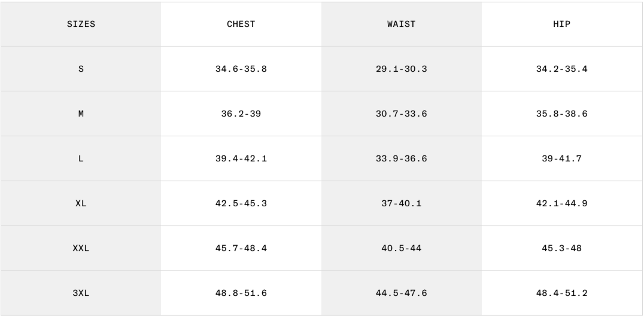Select chest measurement 36.2-39
Viewport: 644px width, 318px height.
point(241,114)
